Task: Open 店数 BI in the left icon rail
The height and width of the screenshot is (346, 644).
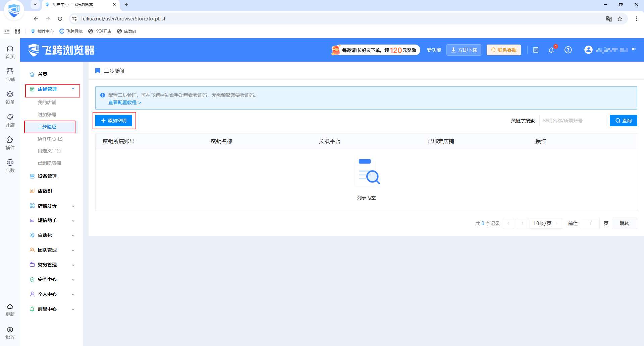Action: tap(10, 166)
